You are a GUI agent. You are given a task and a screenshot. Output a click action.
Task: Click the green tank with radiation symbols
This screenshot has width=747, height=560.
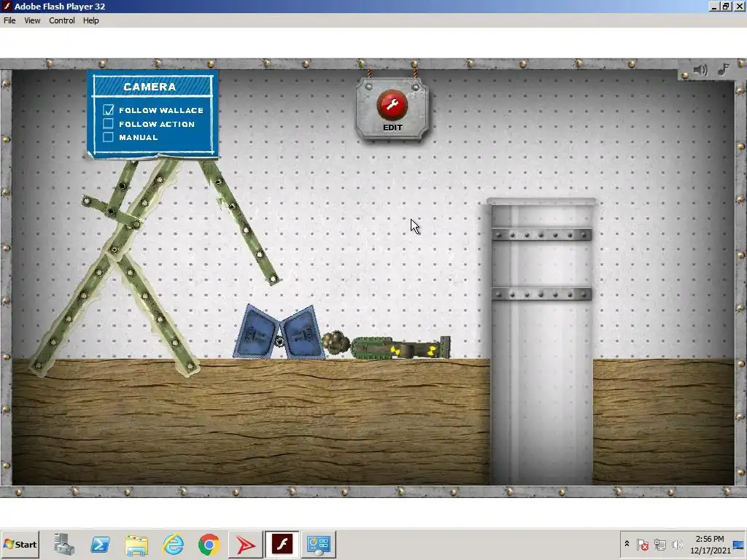click(399, 348)
